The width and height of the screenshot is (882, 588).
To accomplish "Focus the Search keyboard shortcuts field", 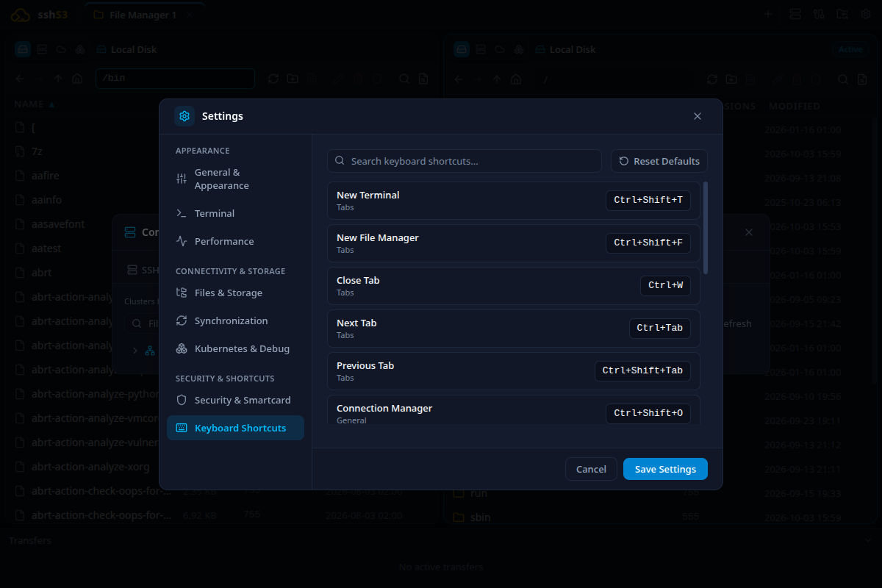I will (x=465, y=161).
